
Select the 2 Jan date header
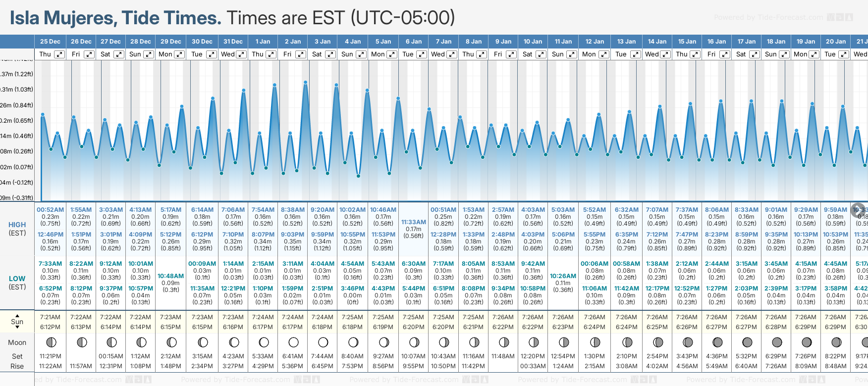point(292,42)
